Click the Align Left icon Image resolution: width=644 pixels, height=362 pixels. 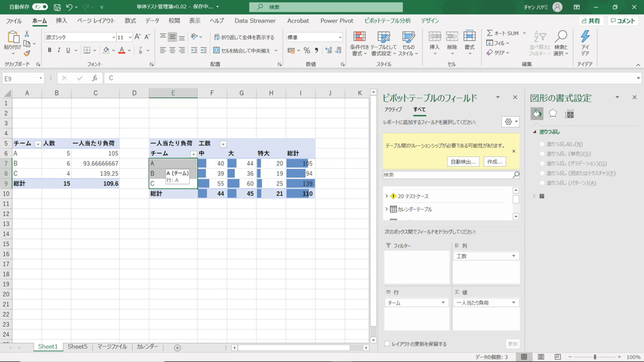point(163,50)
